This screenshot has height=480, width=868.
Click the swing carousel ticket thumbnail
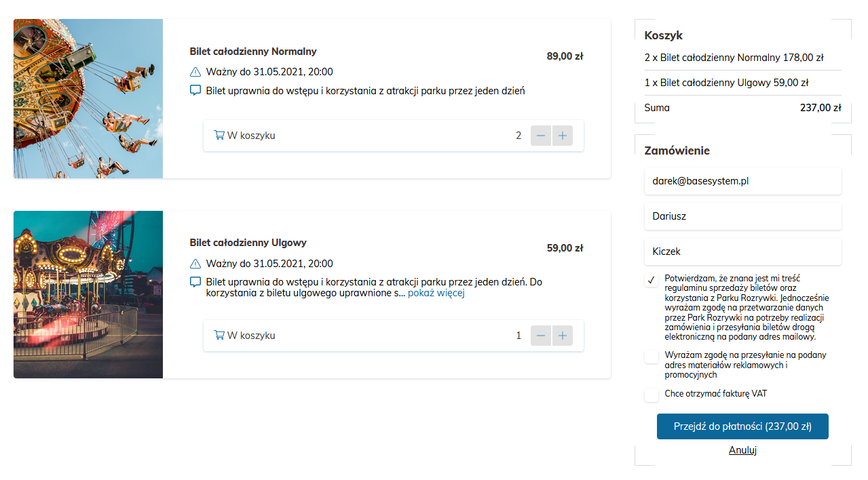click(x=88, y=99)
